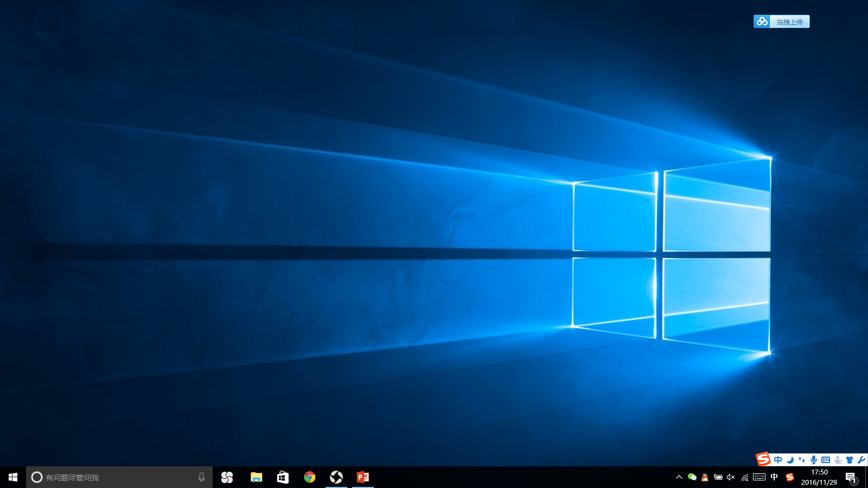The width and height of the screenshot is (868, 488).
Task: Click the Baidu cloud logo icon
Action: coord(762,22)
